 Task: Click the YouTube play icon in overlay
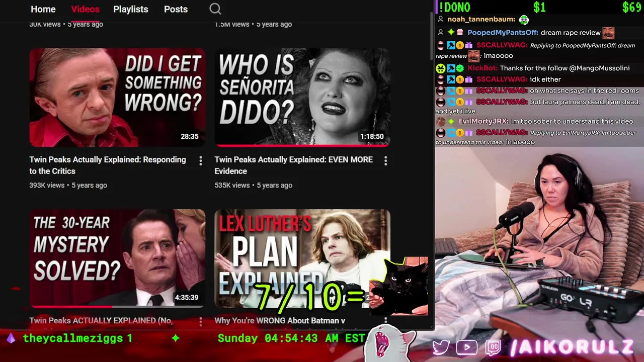(x=466, y=347)
